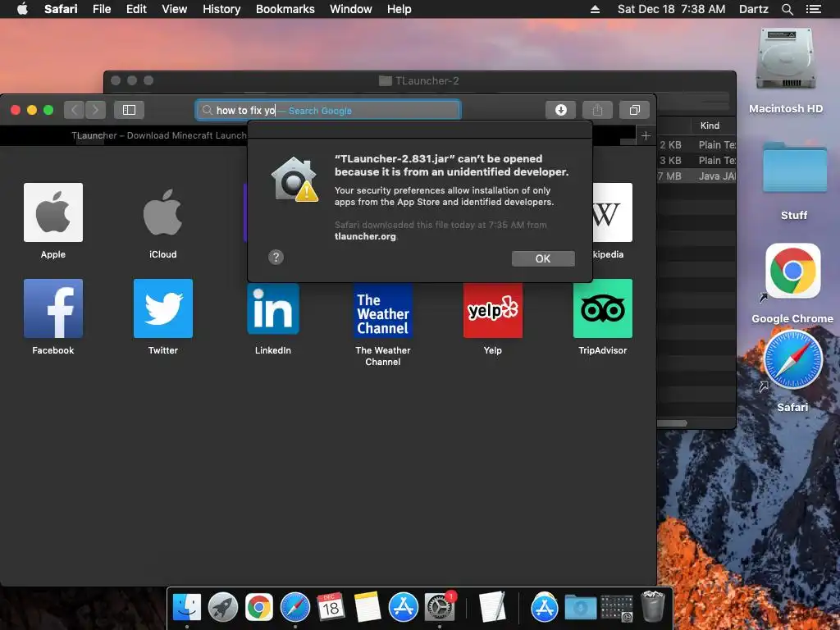Screen dimensions: 840x630
Task: Click the Safari Share toolbar button
Action: pyautogui.click(x=597, y=110)
